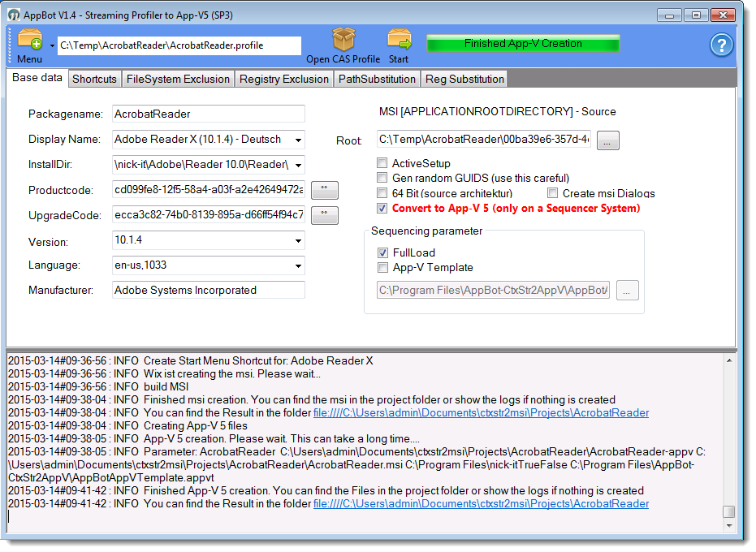Screen dimensions: 756x552
Task: Uncheck the FullLoad checkbox
Action: (382, 252)
